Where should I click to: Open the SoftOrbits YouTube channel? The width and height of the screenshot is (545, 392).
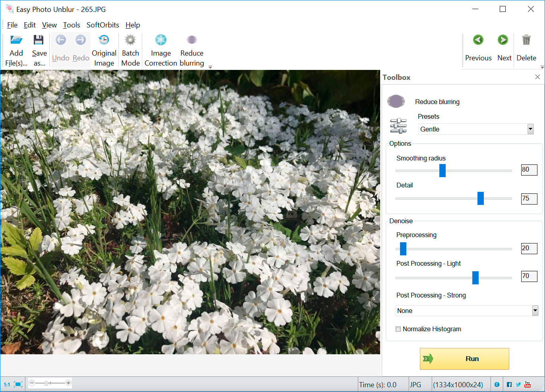coord(527,384)
